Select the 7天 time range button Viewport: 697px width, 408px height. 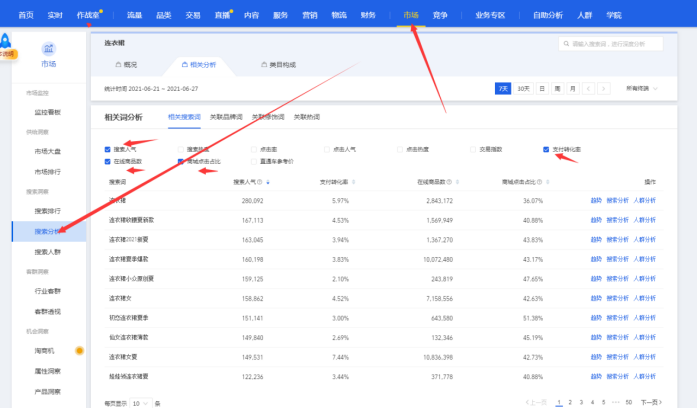point(503,88)
